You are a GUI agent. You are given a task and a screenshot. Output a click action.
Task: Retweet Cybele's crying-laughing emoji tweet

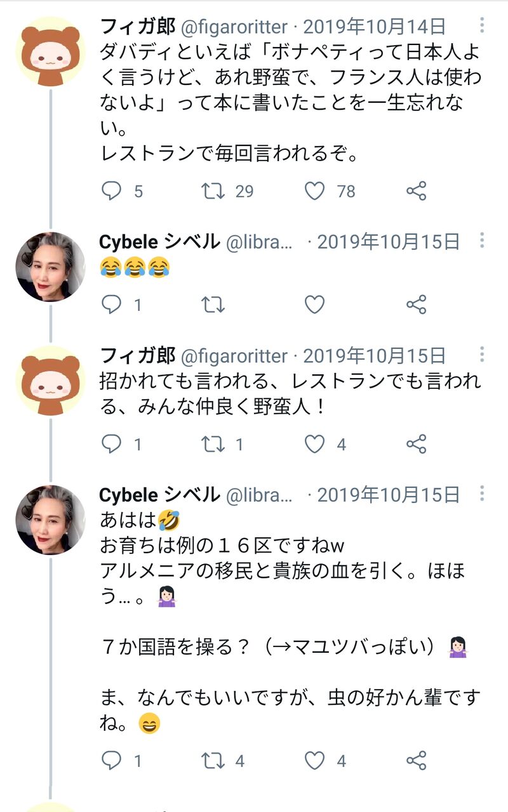coord(213,305)
